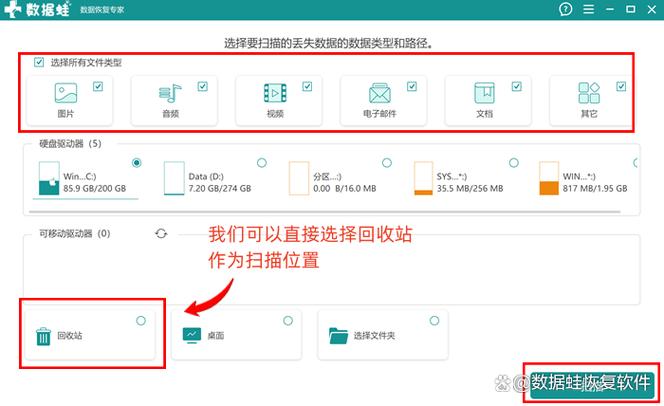
Task: Select the 图片 picture type icon
Action: pos(66,93)
